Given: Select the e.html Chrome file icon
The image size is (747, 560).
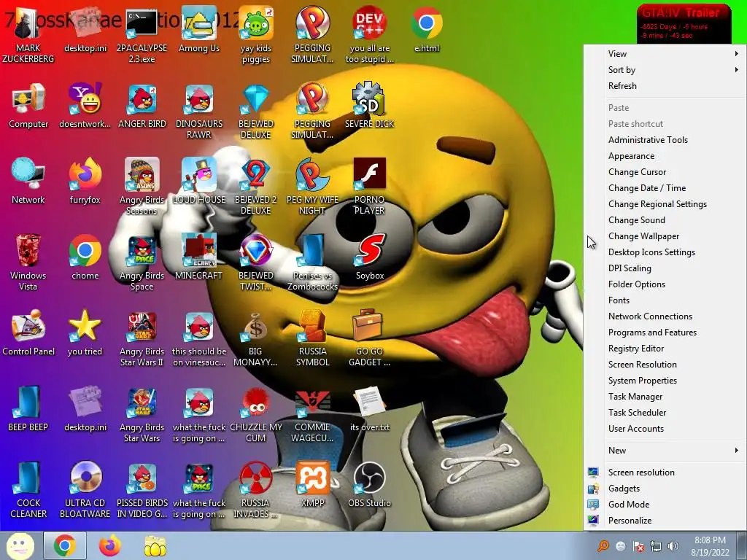Looking at the screenshot, I should 426,30.
